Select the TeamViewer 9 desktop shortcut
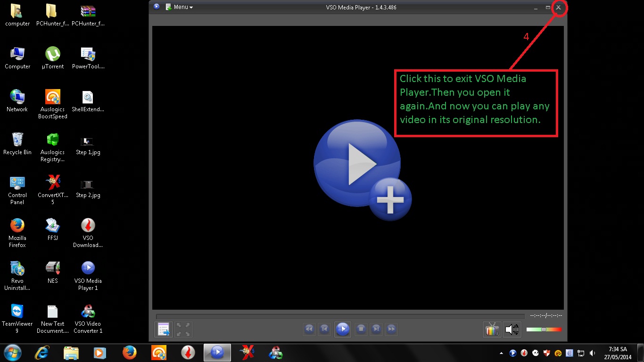Screen dimensions: 644x362 coord(17,319)
